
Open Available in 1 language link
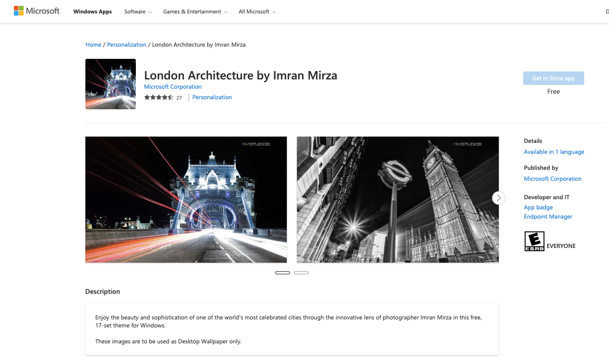pyautogui.click(x=554, y=152)
